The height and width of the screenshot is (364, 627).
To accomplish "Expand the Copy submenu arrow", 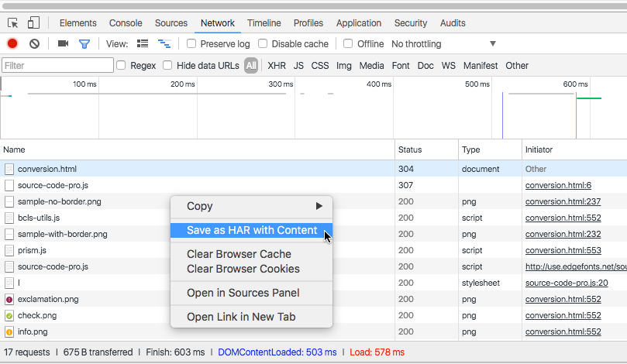I will (319, 206).
